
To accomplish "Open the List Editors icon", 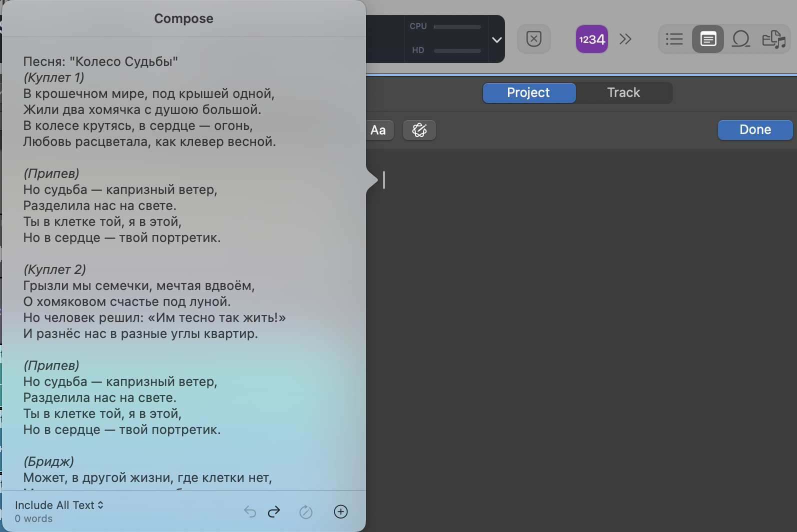I will click(x=674, y=39).
